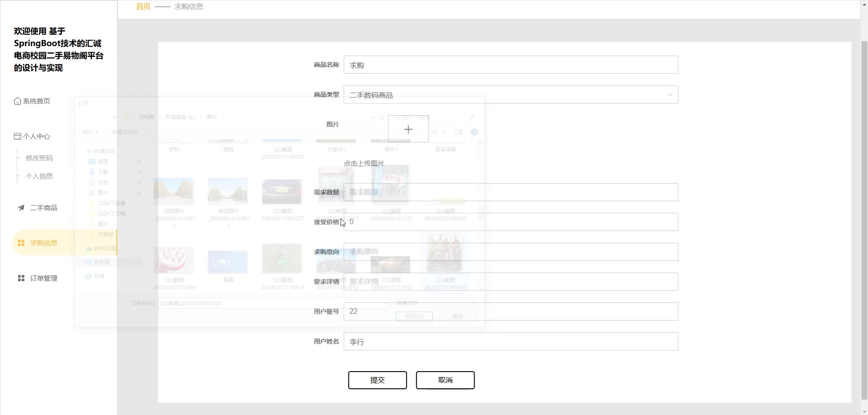Click the 欢迎使用 platform title text

coord(59,49)
